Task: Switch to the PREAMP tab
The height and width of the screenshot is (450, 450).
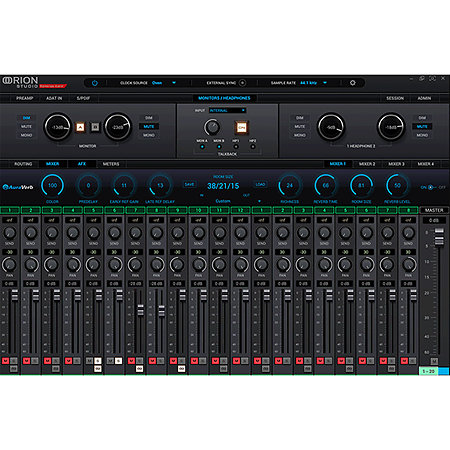Action: pos(25,98)
